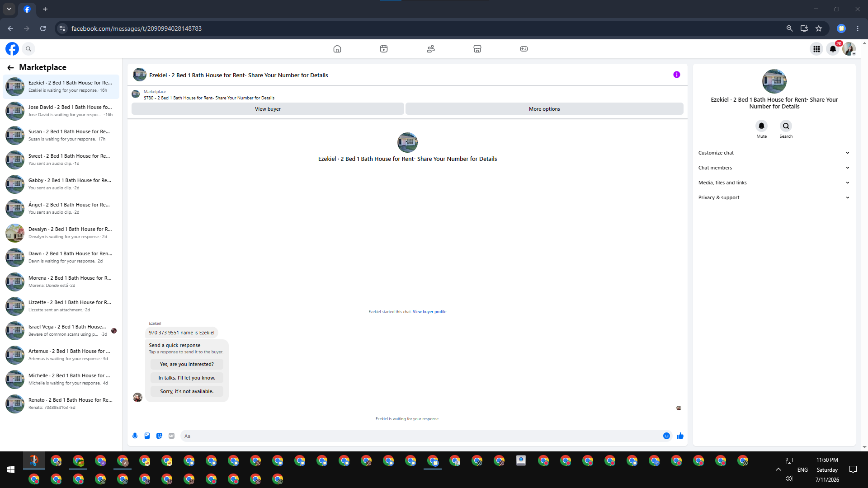This screenshot has width=868, height=488.
Task: Open the Marketplace storefront icon
Action: [x=477, y=49]
